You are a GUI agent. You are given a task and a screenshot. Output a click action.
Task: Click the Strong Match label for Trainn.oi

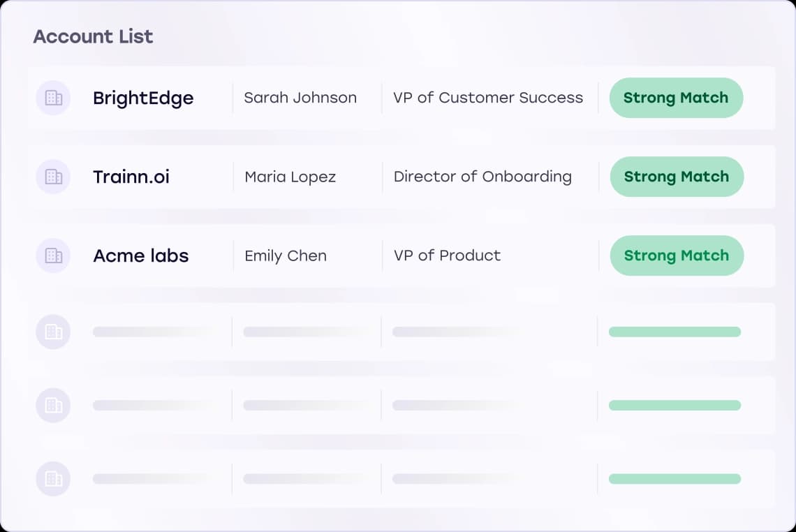[x=676, y=177]
